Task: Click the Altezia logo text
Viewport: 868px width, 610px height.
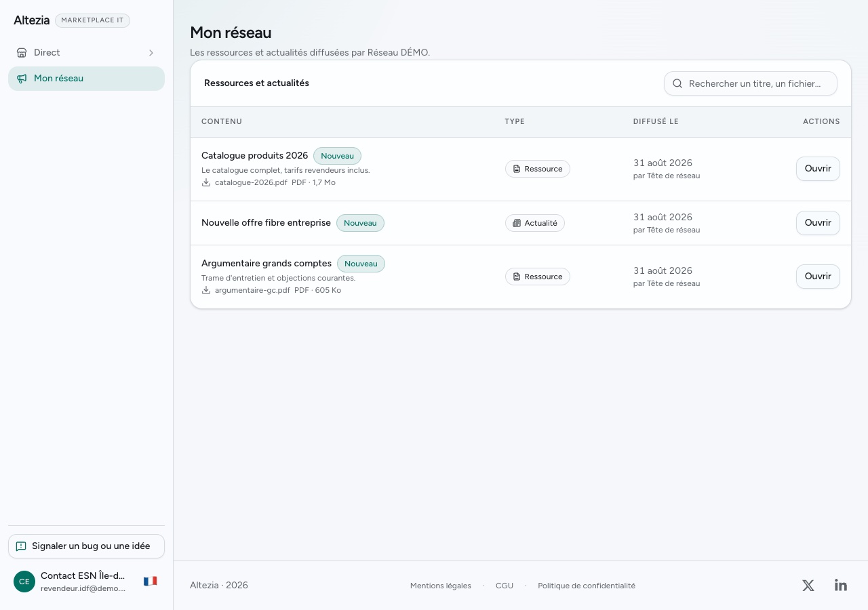Action: [32, 20]
